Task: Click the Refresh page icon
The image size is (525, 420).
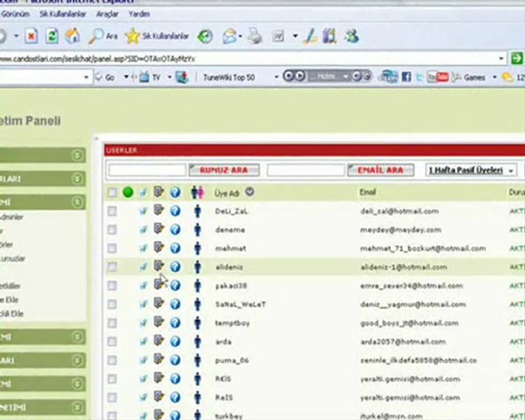Action: tap(52, 36)
